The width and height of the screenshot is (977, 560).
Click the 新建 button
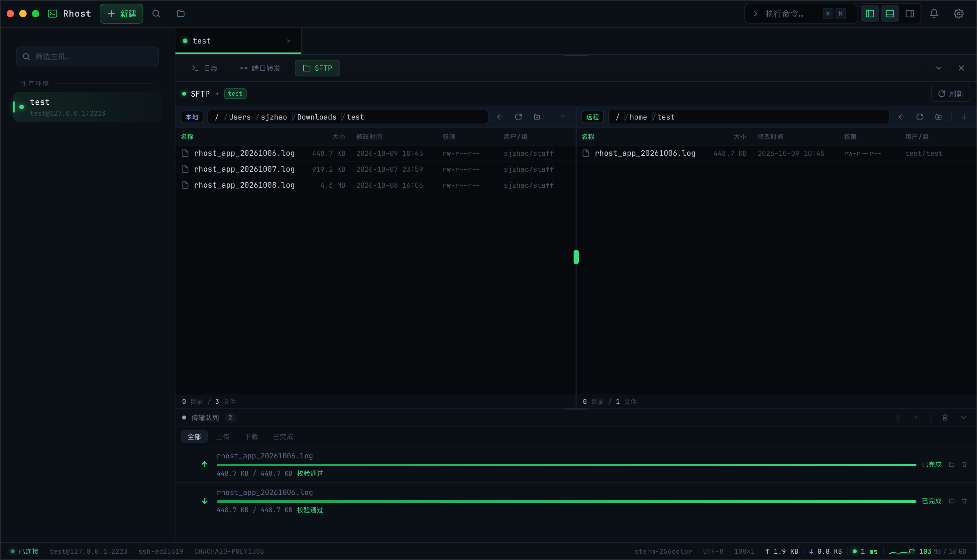121,14
